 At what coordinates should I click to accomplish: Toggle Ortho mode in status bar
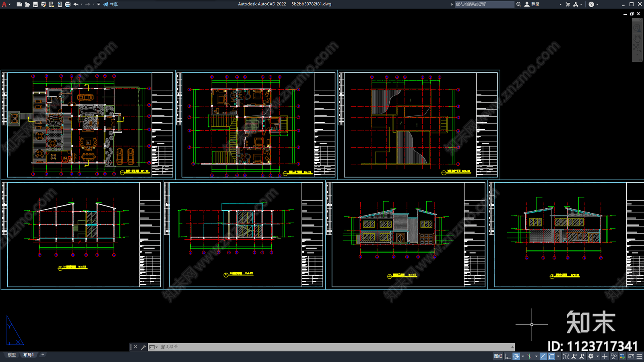508,356
